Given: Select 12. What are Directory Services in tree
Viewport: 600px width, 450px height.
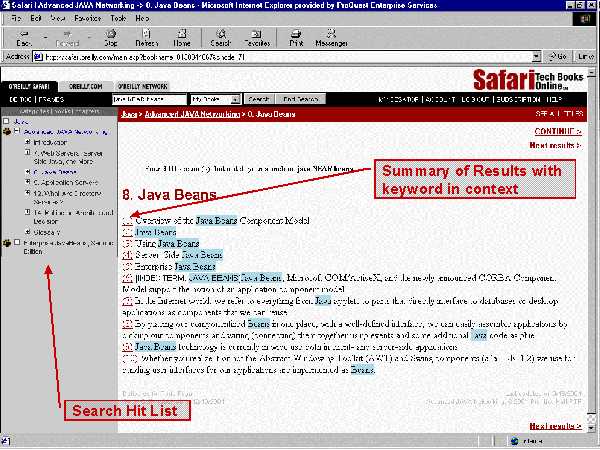Looking at the screenshot, I should 67,197.
